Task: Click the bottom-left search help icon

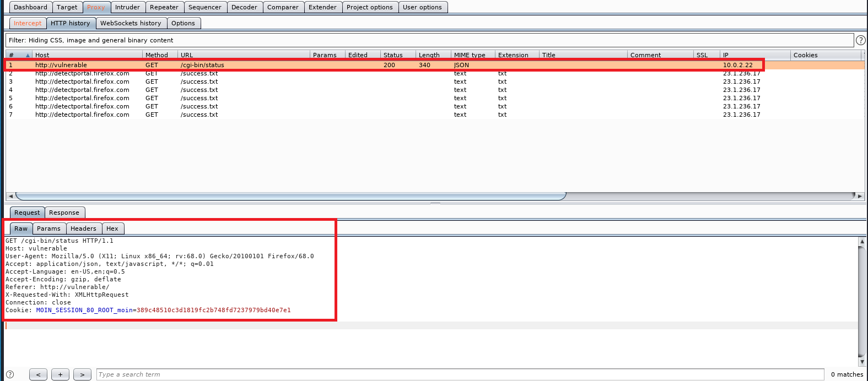Action: tap(10, 374)
